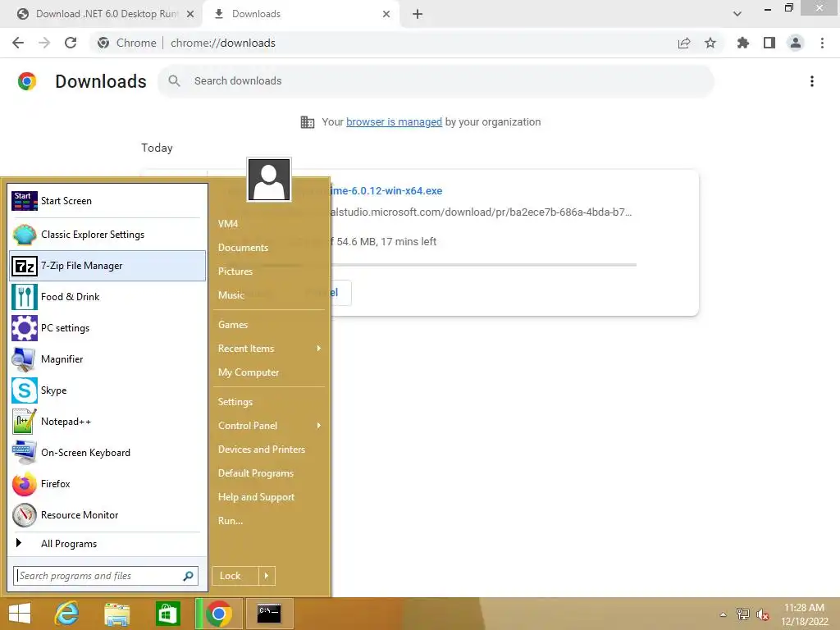Viewport: 840px width, 630px height.
Task: Launch Skype
Action: coord(107,390)
